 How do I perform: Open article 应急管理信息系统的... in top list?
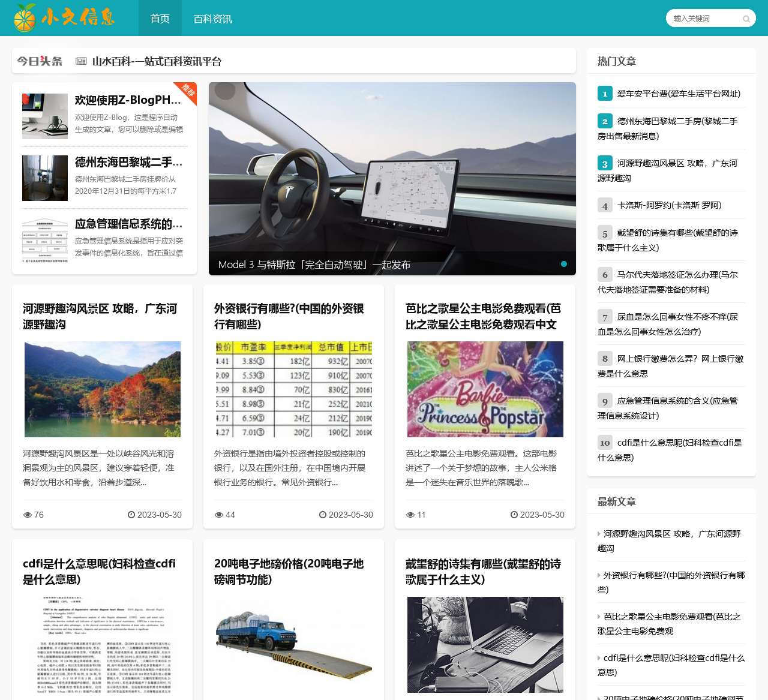(128, 224)
